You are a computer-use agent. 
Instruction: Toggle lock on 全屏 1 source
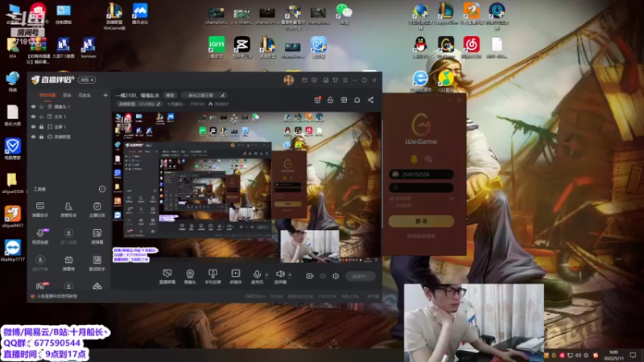(41, 127)
